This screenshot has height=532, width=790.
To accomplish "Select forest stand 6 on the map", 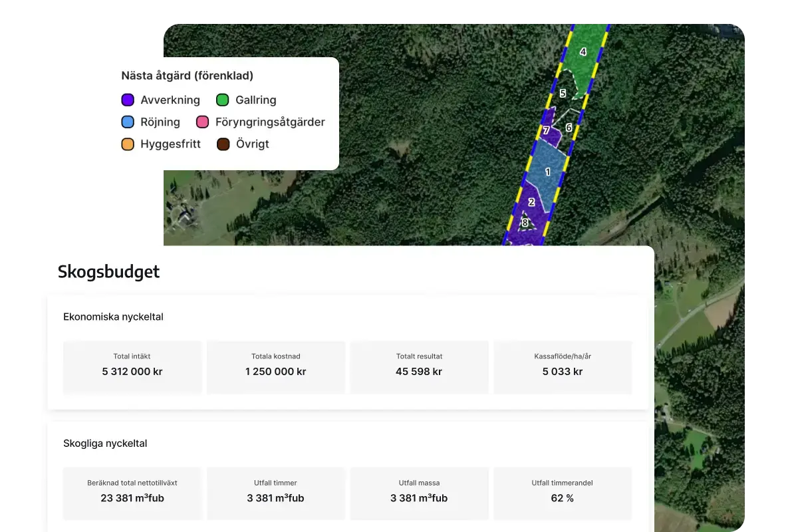I will point(569,127).
